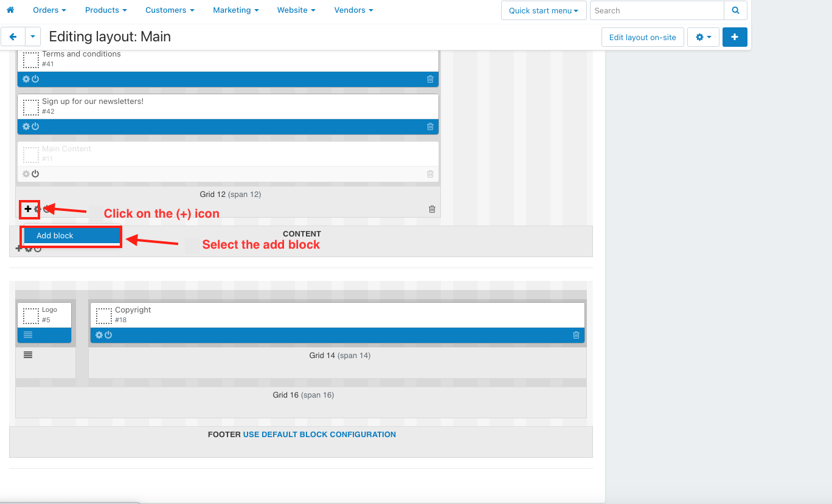Delete the Terms and conditions block
The image size is (832, 504).
(x=430, y=79)
